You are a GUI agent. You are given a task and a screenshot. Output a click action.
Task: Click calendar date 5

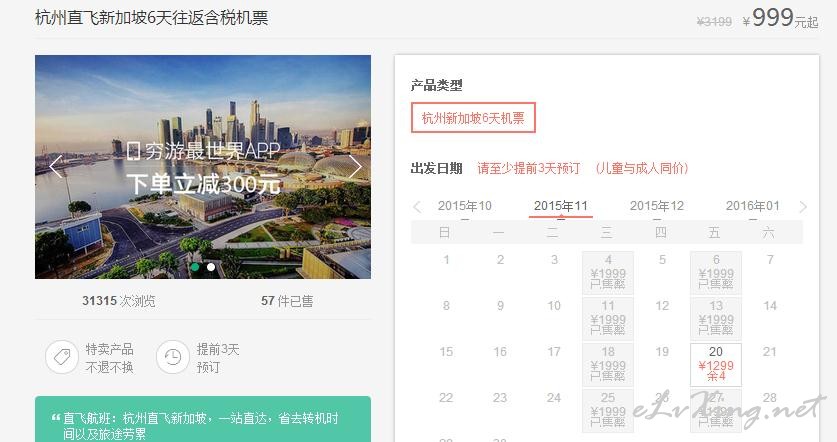(662, 260)
